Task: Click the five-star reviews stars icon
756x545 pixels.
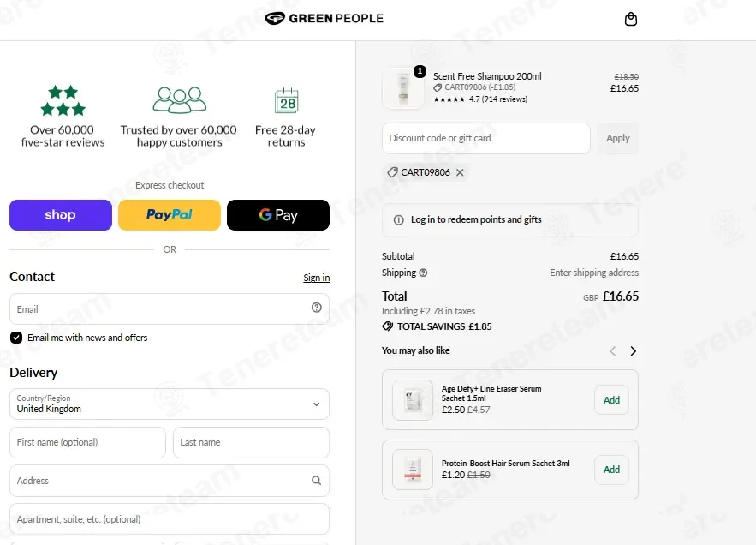Action: click(x=63, y=100)
